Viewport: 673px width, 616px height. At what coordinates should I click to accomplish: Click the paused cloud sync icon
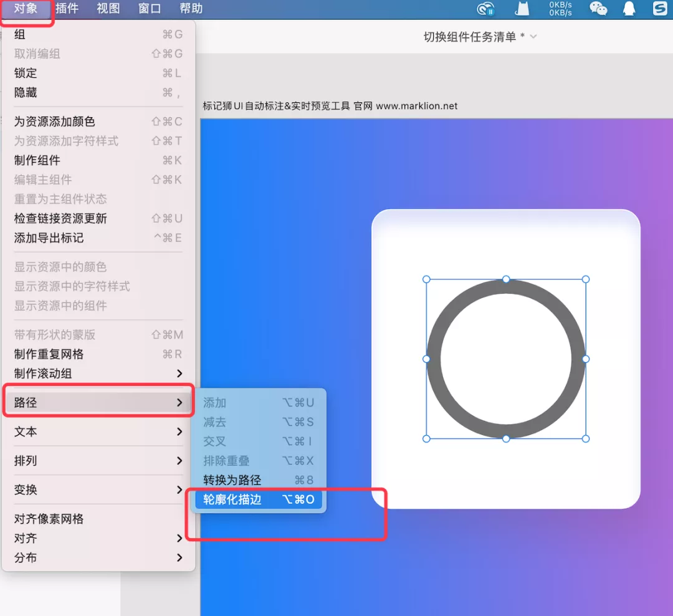[486, 9]
